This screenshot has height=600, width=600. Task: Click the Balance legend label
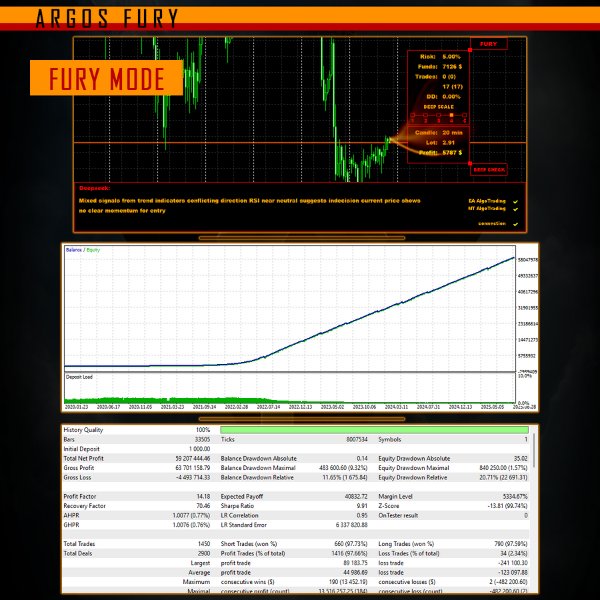[x=73, y=250]
